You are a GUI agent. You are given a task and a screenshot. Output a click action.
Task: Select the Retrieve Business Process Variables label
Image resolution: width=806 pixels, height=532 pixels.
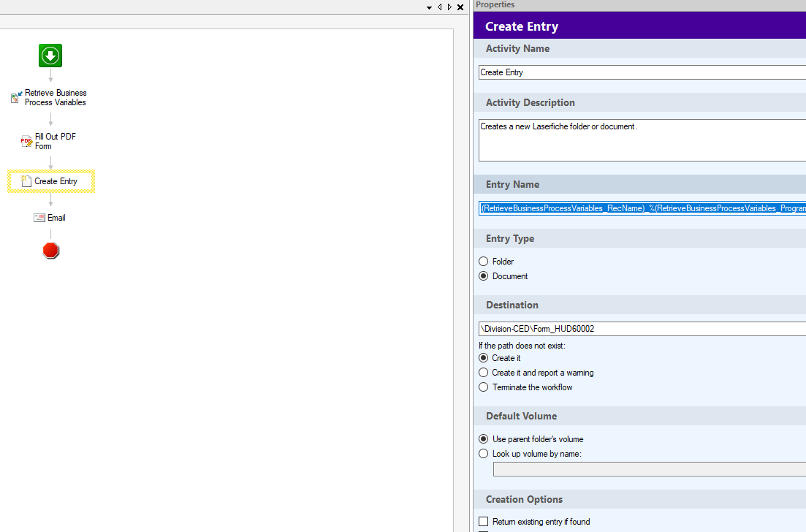[x=56, y=98]
